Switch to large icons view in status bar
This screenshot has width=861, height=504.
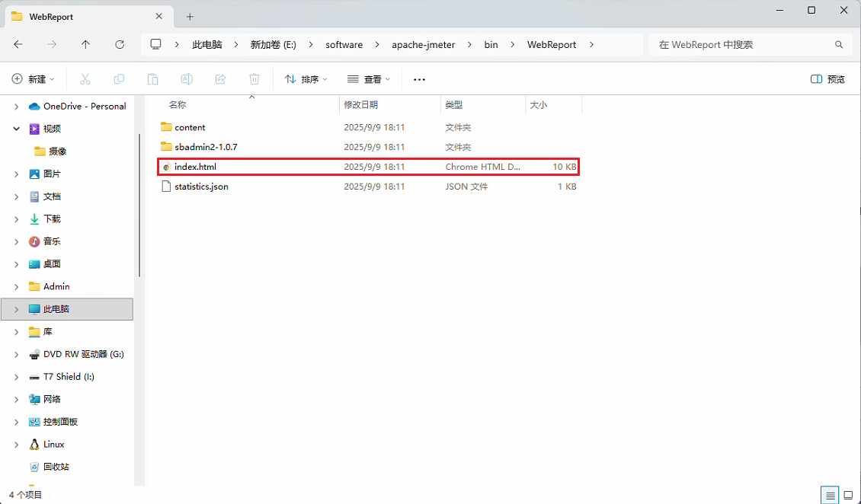point(847,495)
